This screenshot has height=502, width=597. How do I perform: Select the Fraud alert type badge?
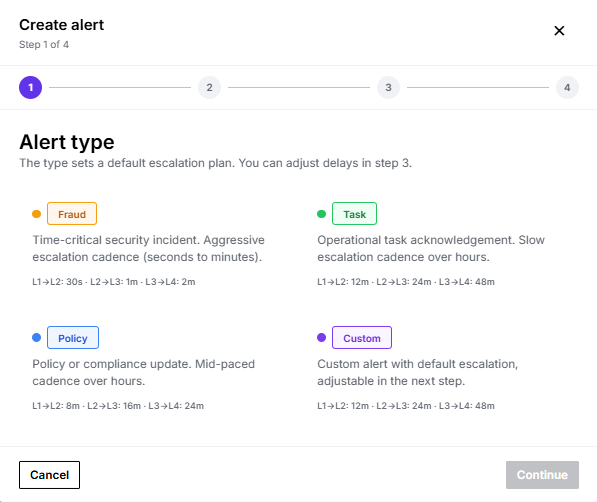click(x=72, y=214)
